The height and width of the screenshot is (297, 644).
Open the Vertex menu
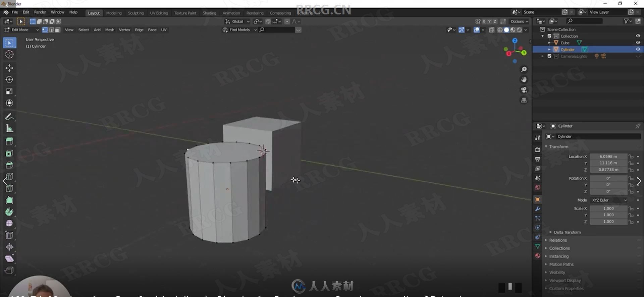click(x=124, y=30)
